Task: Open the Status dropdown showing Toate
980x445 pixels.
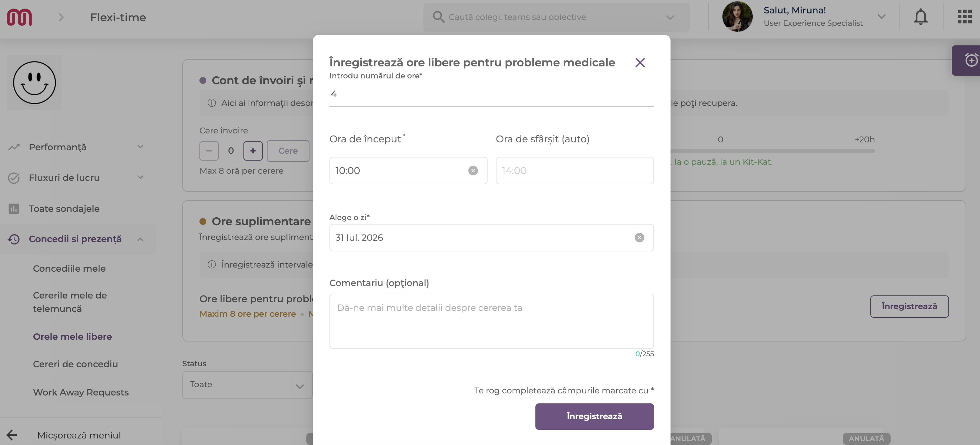Action: click(x=247, y=384)
